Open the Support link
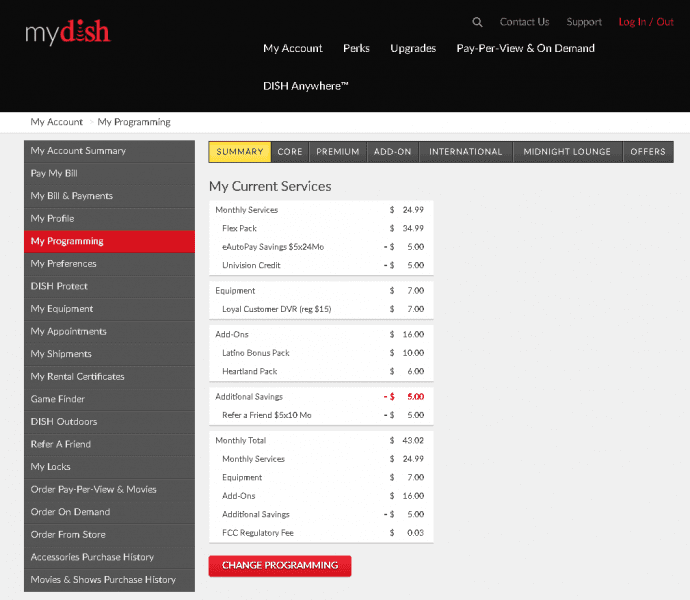Image resolution: width=690 pixels, height=600 pixels. (x=584, y=22)
